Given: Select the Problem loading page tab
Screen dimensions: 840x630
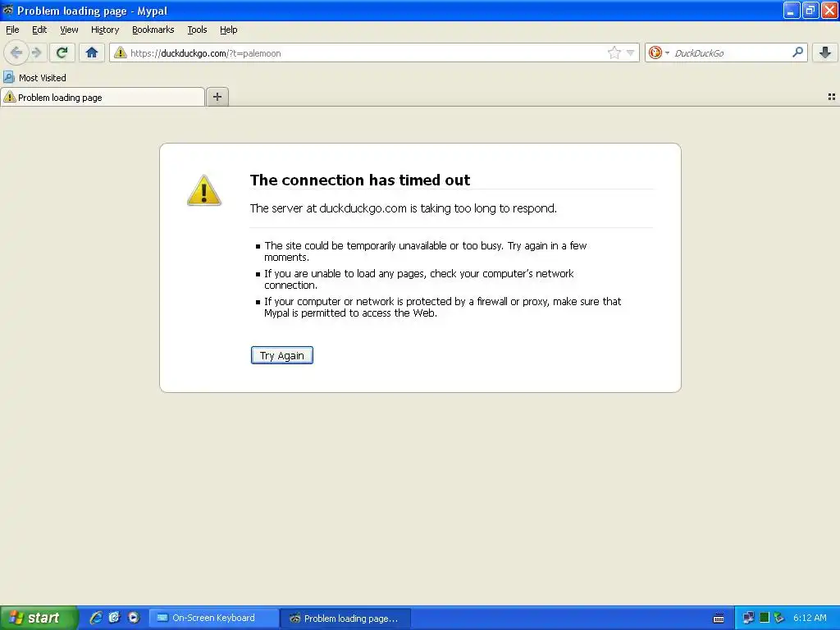Looking at the screenshot, I should pos(103,97).
